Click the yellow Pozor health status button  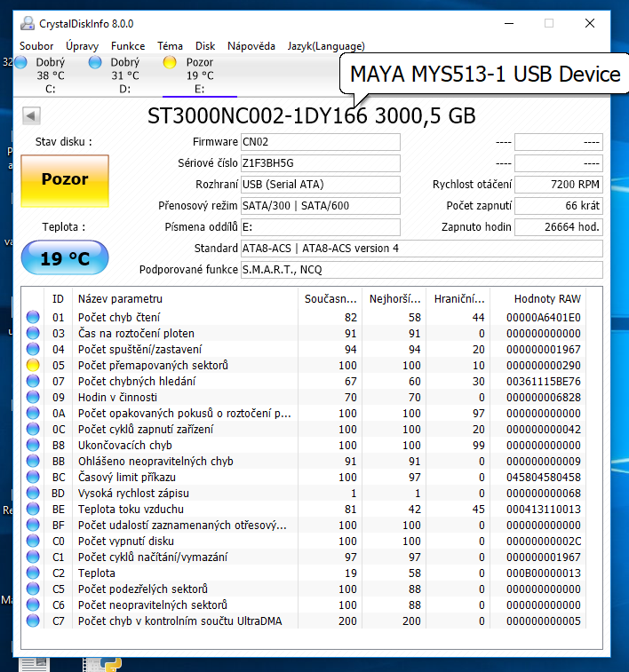pyautogui.click(x=65, y=179)
